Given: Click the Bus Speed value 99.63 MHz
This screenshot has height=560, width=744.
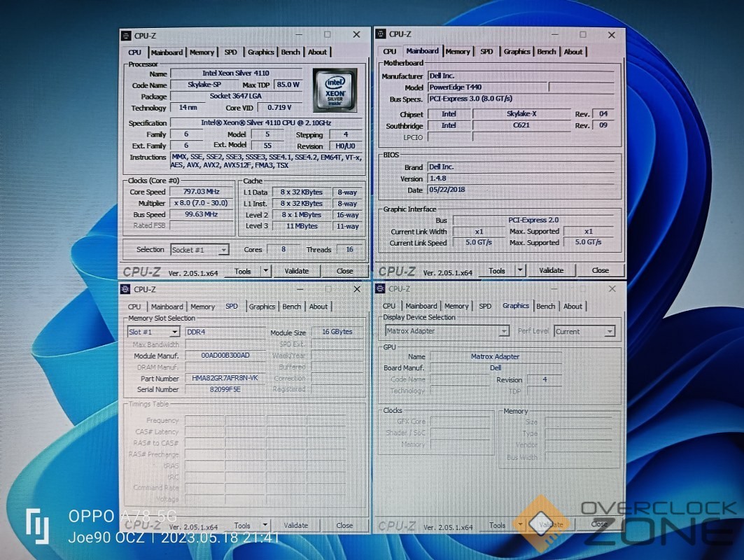Looking at the screenshot, I should tap(201, 214).
